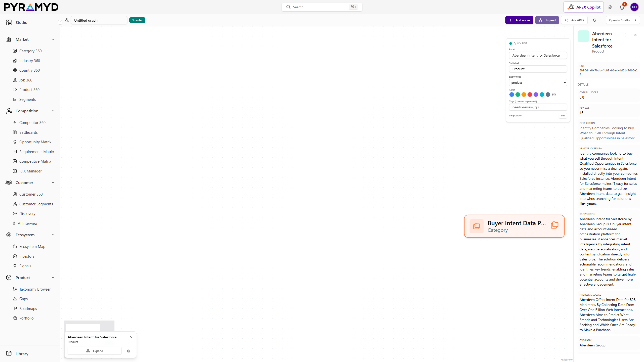
Task: Focus the top Search field
Action: point(322,7)
